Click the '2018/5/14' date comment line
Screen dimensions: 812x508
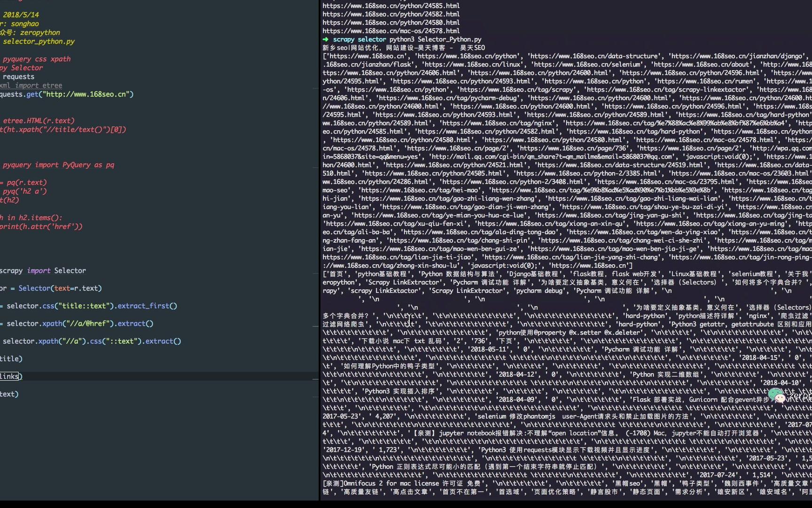coord(21,15)
